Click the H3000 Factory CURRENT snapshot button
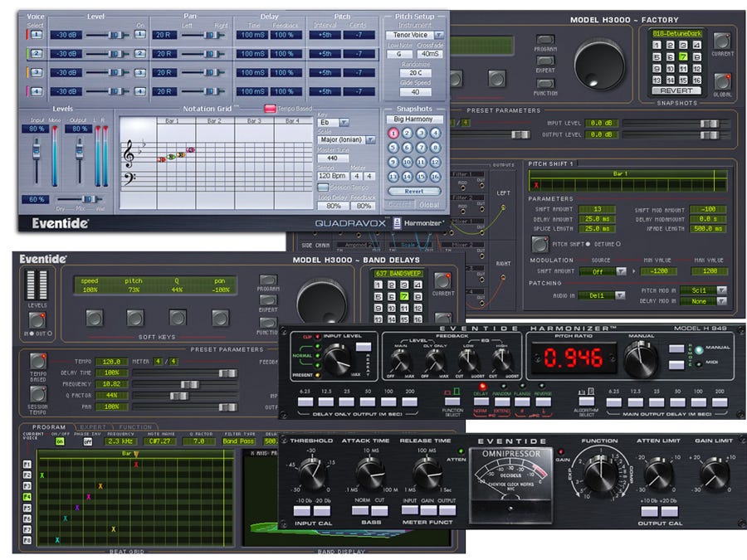The width and height of the screenshot is (747, 560). (x=722, y=41)
